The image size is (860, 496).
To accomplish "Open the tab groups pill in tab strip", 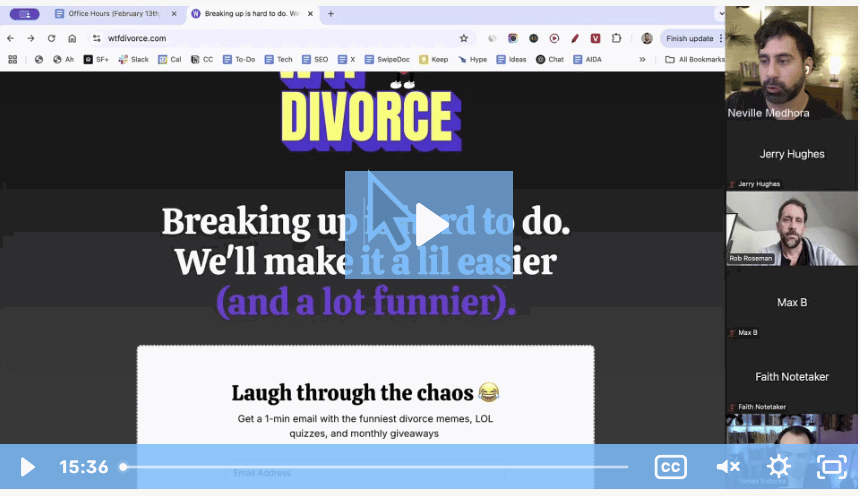I will coord(25,14).
